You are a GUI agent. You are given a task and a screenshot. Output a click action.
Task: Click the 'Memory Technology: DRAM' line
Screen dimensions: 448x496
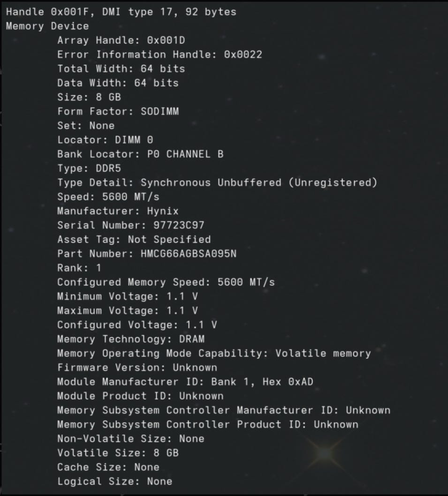[x=130, y=339]
